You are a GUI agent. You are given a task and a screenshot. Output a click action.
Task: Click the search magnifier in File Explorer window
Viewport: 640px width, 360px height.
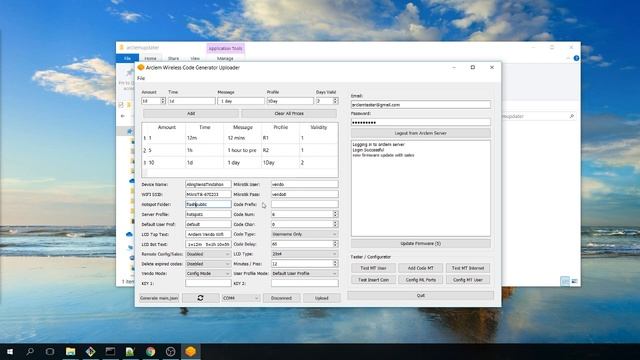[571, 116]
